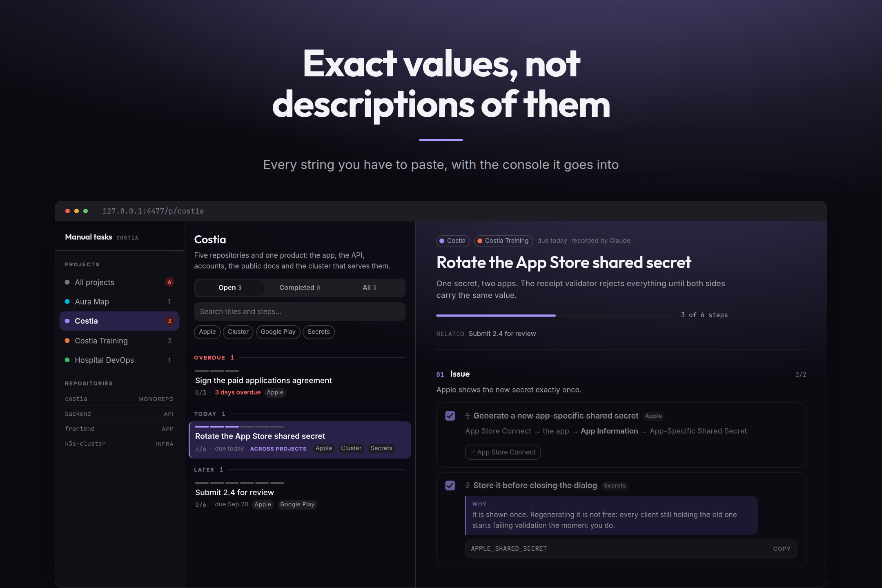Select the Costia Training project
The height and width of the screenshot is (588, 882).
(x=119, y=341)
